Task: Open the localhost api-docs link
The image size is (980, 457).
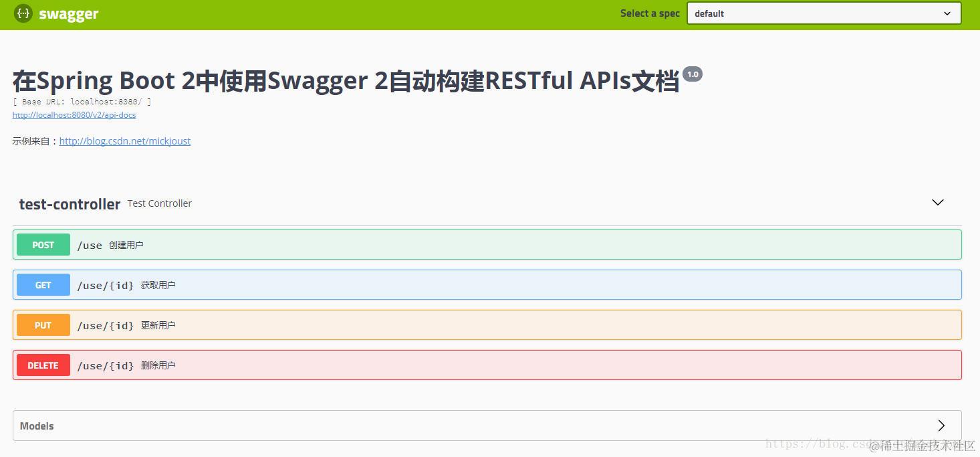Action: (74, 115)
